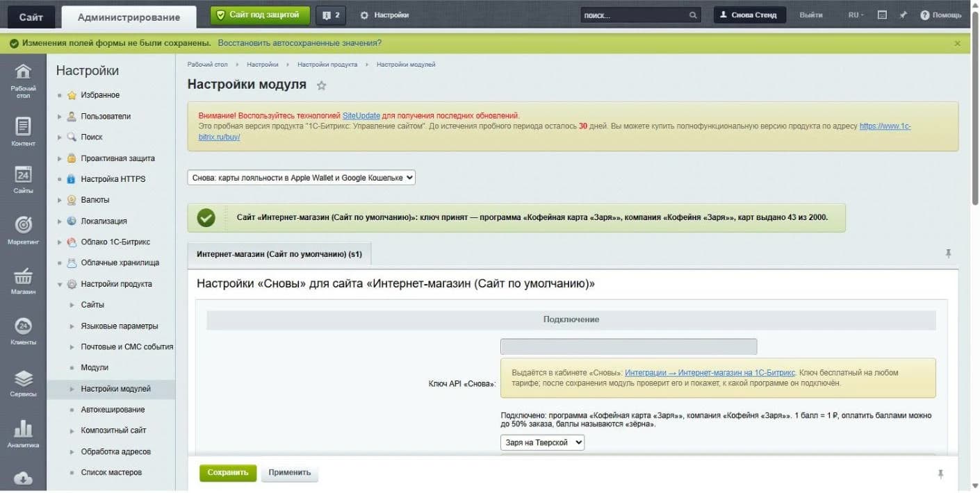
Task: Expand Почтовые и СМС события arrow
Action: click(x=72, y=347)
